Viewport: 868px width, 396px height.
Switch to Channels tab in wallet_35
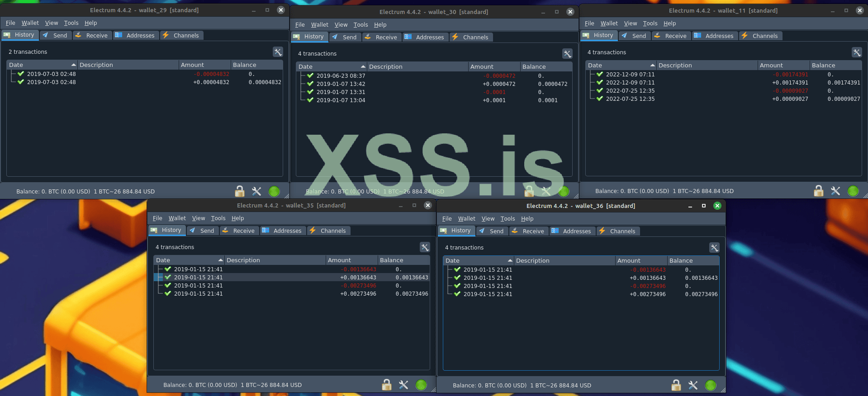tap(328, 231)
